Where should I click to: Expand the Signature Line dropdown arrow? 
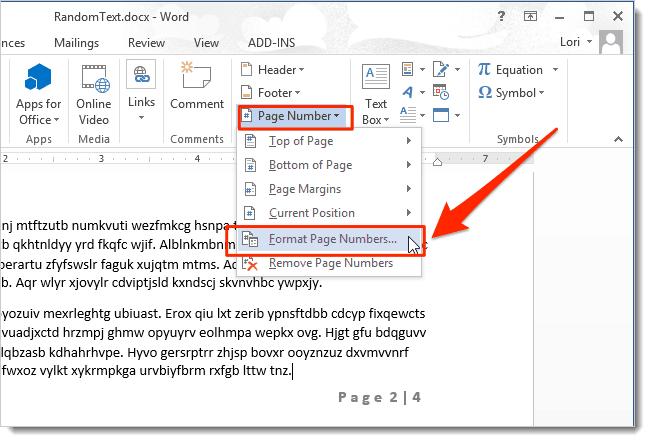[458, 70]
